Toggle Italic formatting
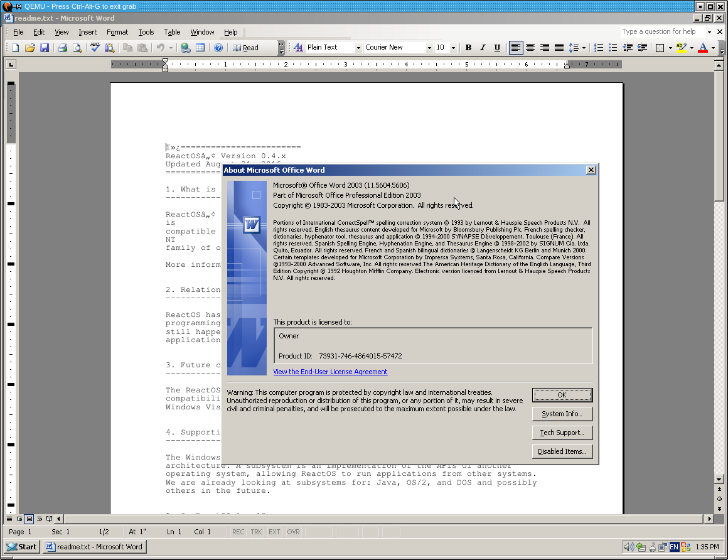Image resolution: width=728 pixels, height=560 pixels. [483, 48]
